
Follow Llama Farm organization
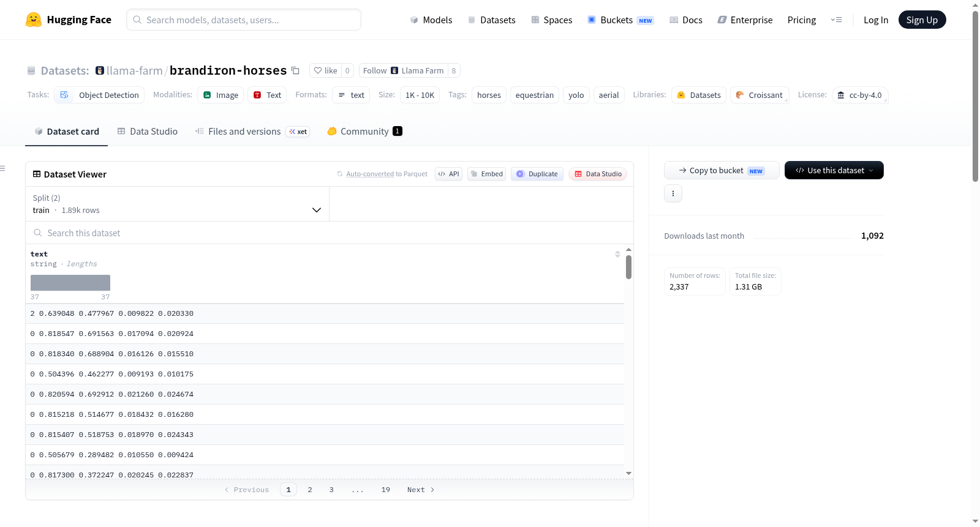coord(404,70)
